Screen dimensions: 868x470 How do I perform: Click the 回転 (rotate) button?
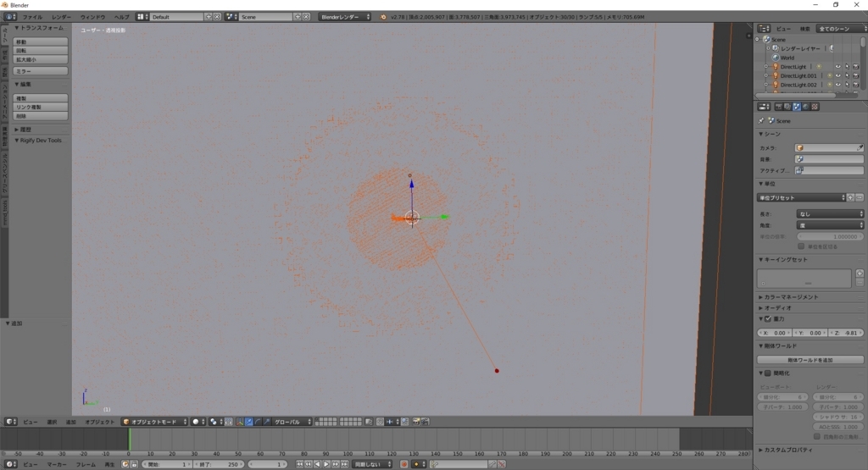(41, 50)
